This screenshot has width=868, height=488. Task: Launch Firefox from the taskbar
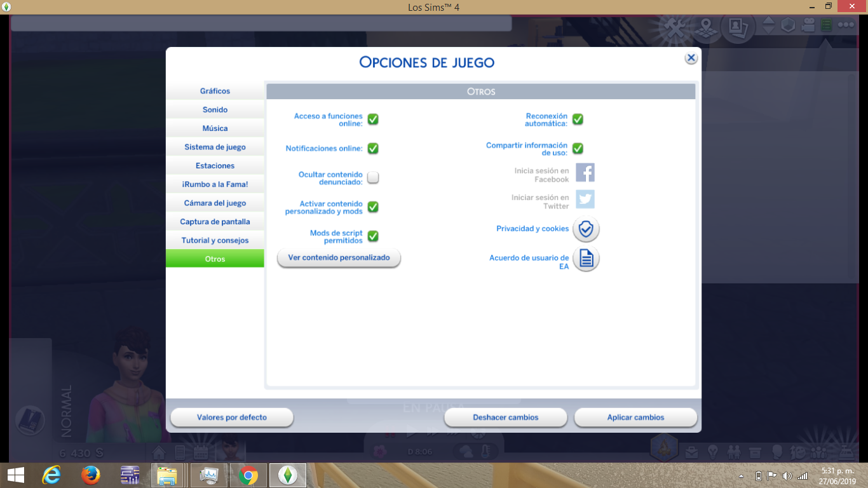[x=91, y=475]
